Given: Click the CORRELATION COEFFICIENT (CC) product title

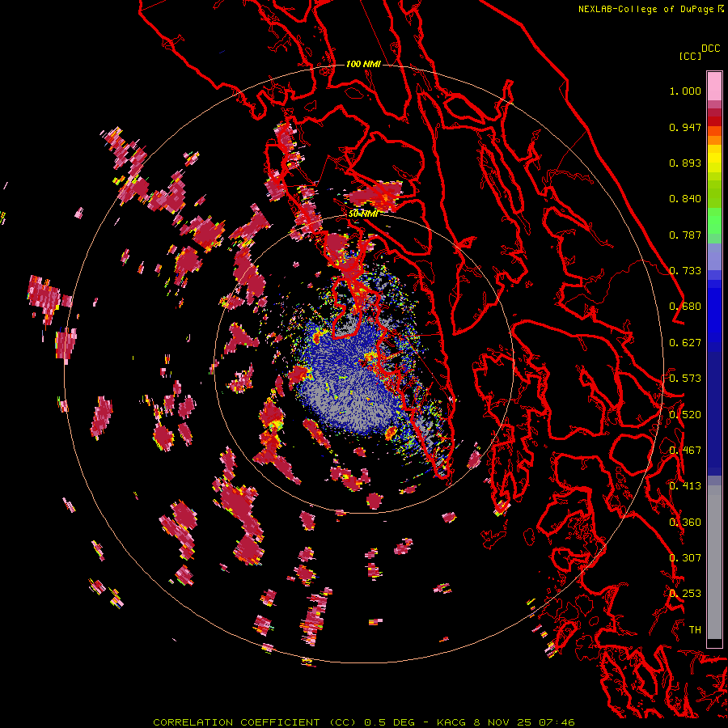Looking at the screenshot, I should pyautogui.click(x=255, y=722).
